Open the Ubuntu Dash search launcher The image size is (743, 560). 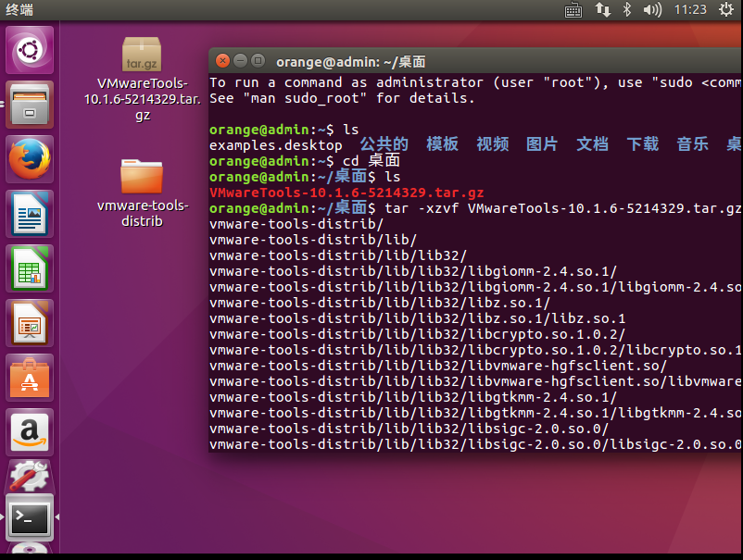pos(30,50)
